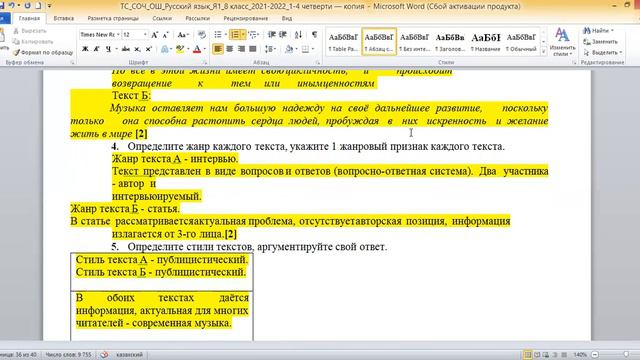Click zoom out minus button

[595, 355]
